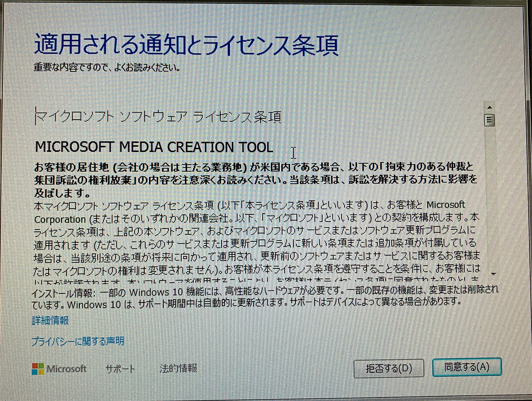Image resolution: width=532 pixels, height=401 pixels.
Task: Click the license line beginning Corporation (またはそのいずれか
Action: click(256, 218)
